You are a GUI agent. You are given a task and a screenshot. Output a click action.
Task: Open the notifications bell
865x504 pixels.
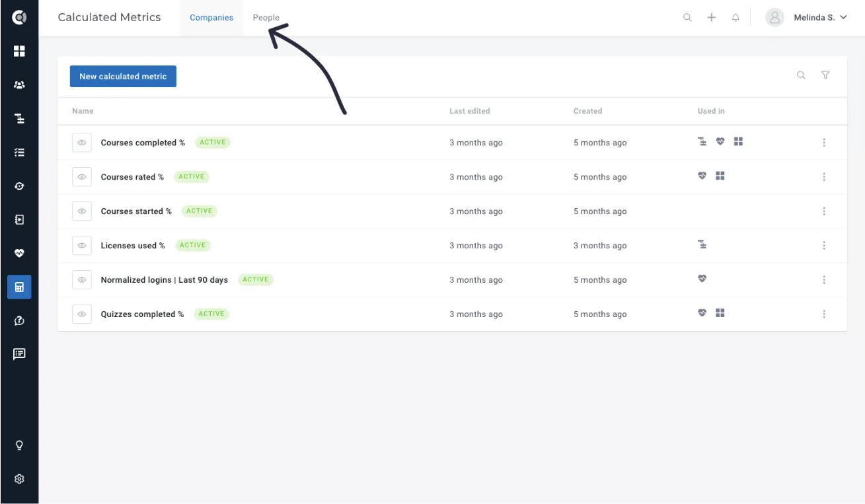click(735, 18)
